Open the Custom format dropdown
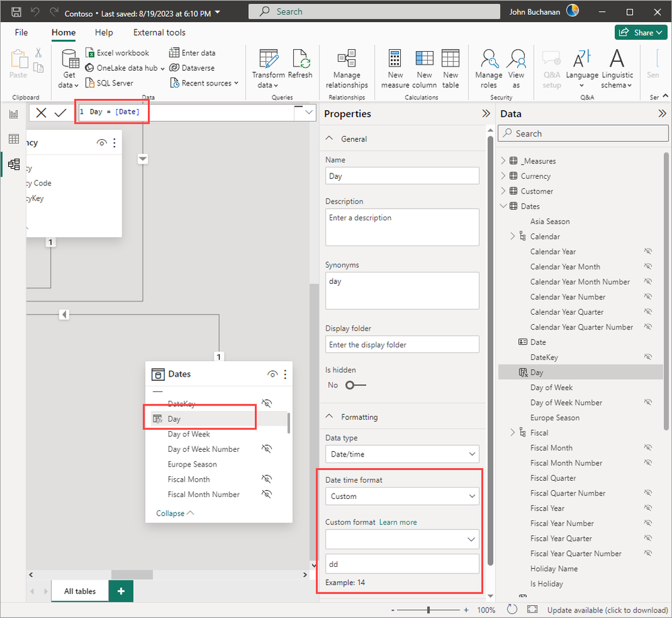672x618 pixels. (402, 539)
